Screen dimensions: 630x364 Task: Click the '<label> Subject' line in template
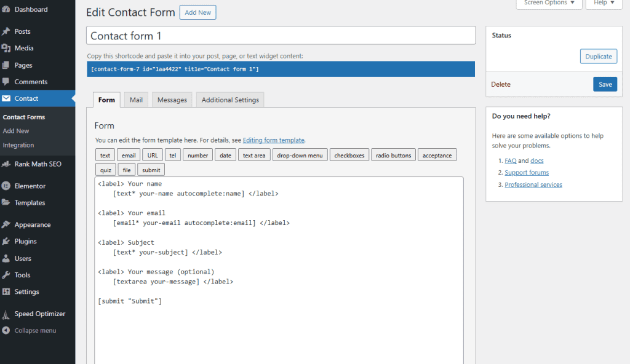[x=126, y=243]
